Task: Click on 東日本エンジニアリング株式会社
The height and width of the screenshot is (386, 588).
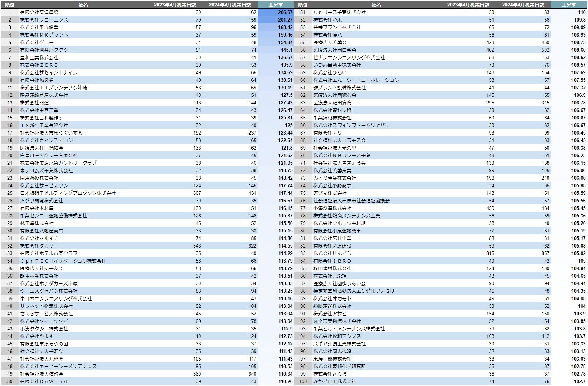Action: coord(56,298)
